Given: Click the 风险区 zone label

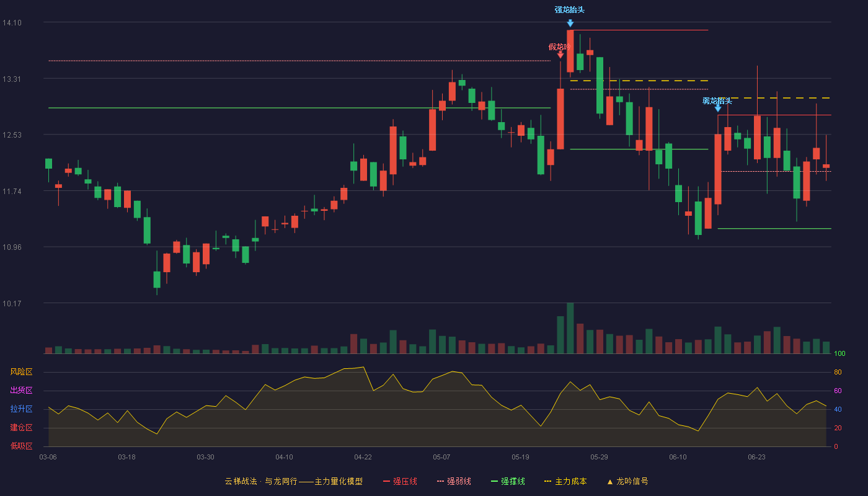Looking at the screenshot, I should 21,372.
